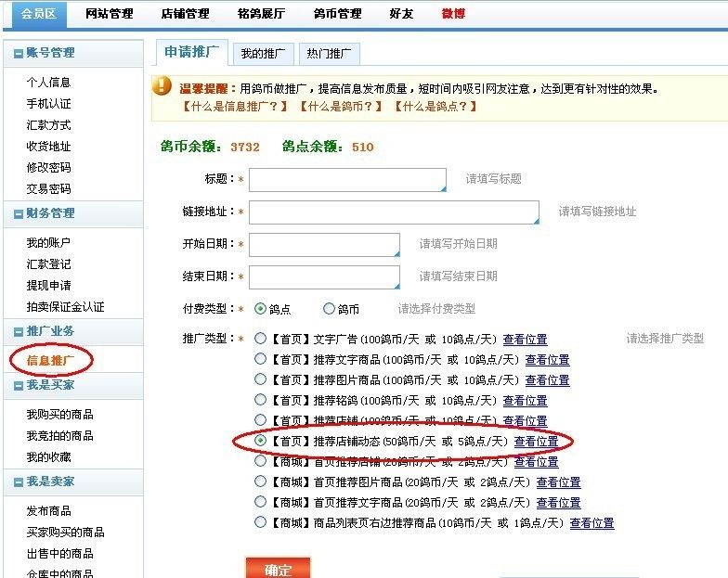Screen dimensions: 728x578
Task: Collapse the 账号管理 sidebar section
Action: pos(19,54)
